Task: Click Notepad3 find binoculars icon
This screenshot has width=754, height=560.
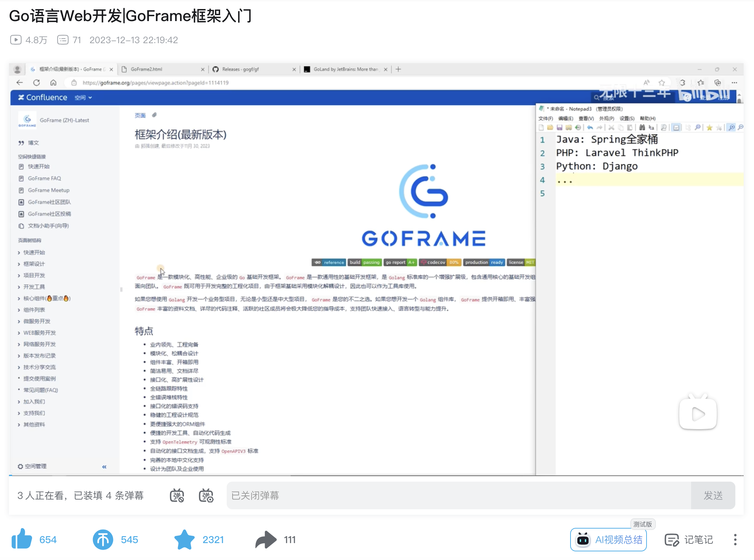Action: point(642,127)
